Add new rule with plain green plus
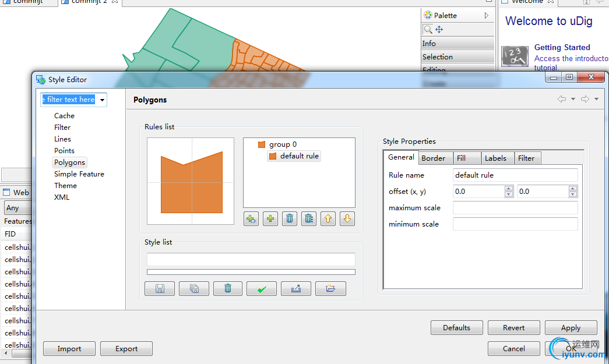The width and height of the screenshot is (609, 364). [270, 219]
